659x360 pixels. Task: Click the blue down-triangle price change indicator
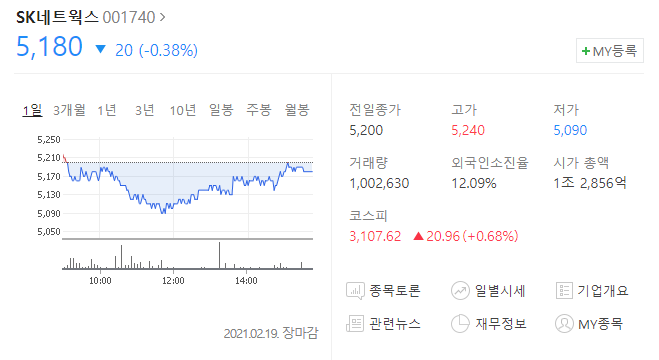coord(100,49)
